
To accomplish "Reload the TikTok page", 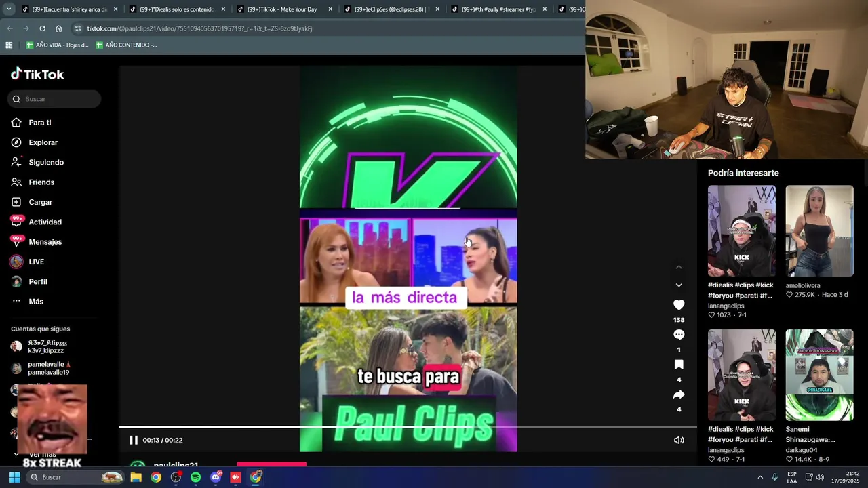I will tap(42, 28).
